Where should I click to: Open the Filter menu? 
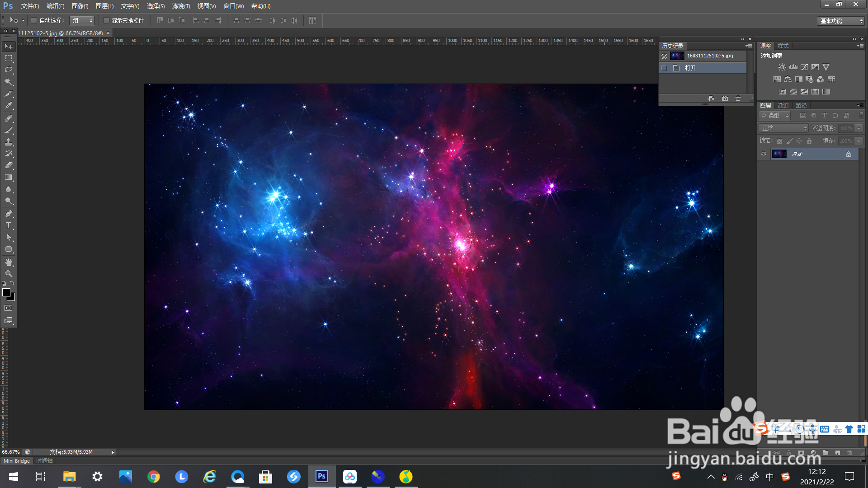[x=181, y=6]
